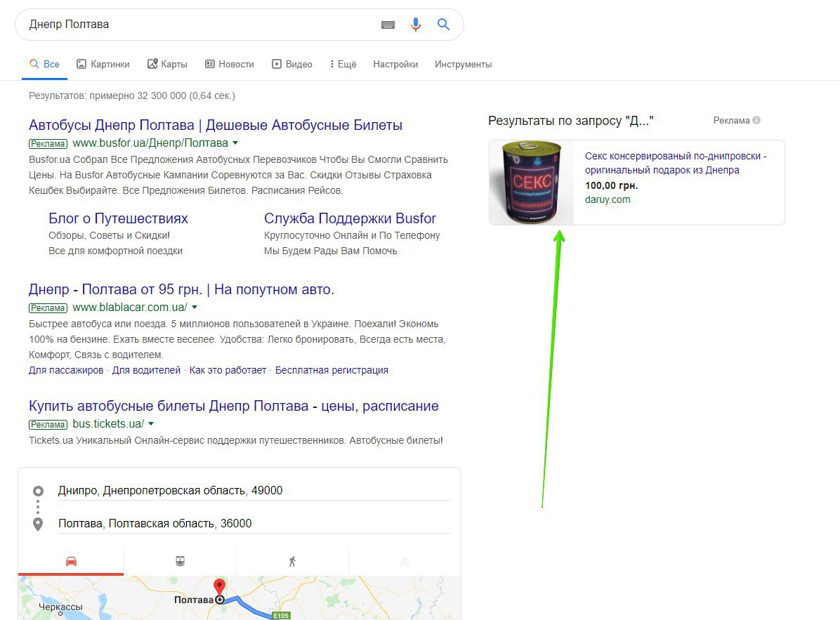Open Инструменты search tools
840x620 pixels.
(464, 65)
